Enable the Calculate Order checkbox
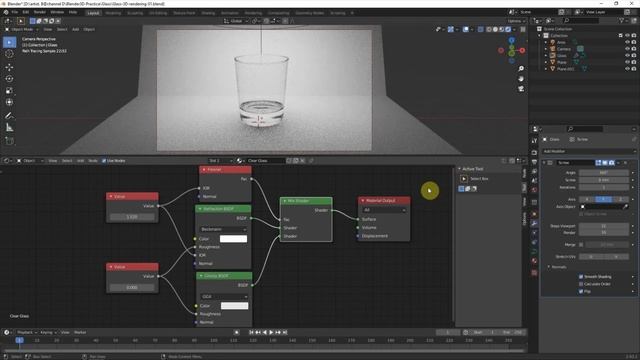 click(x=581, y=284)
